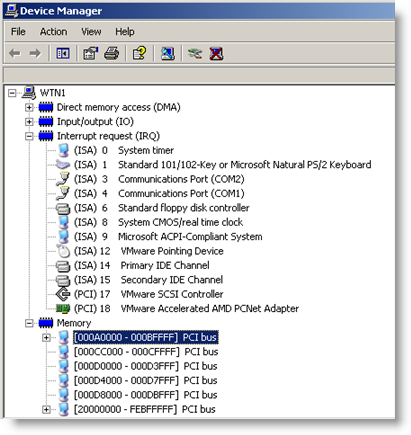Click the Help toolbar icon

point(139,53)
